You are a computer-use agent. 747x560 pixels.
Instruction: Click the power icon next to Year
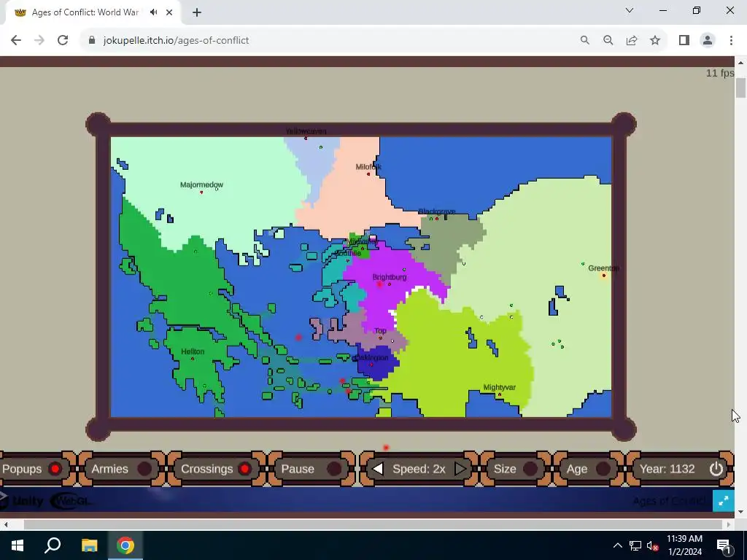(x=716, y=469)
